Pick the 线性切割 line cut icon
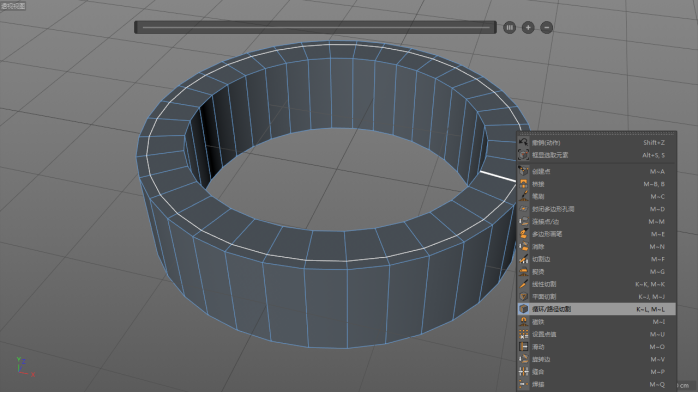This screenshot has height=393, width=698. pyautogui.click(x=524, y=284)
